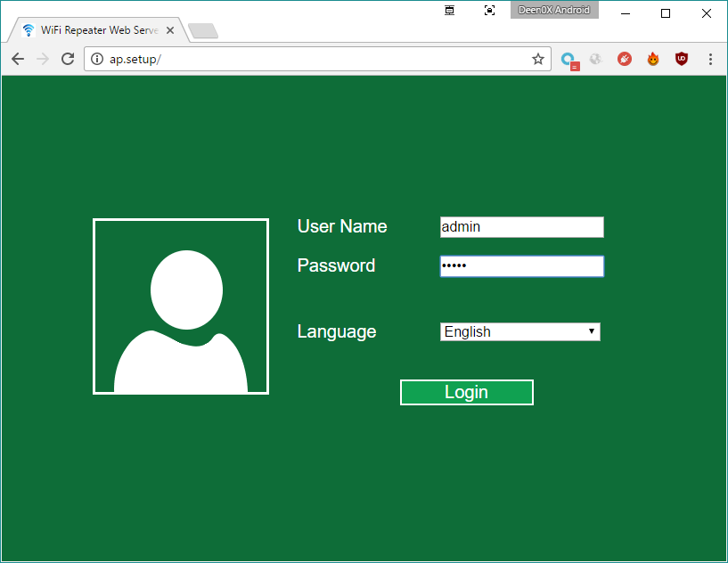Open the Chrome three-dot menu
Screen dimensions: 728x563
[710, 59]
